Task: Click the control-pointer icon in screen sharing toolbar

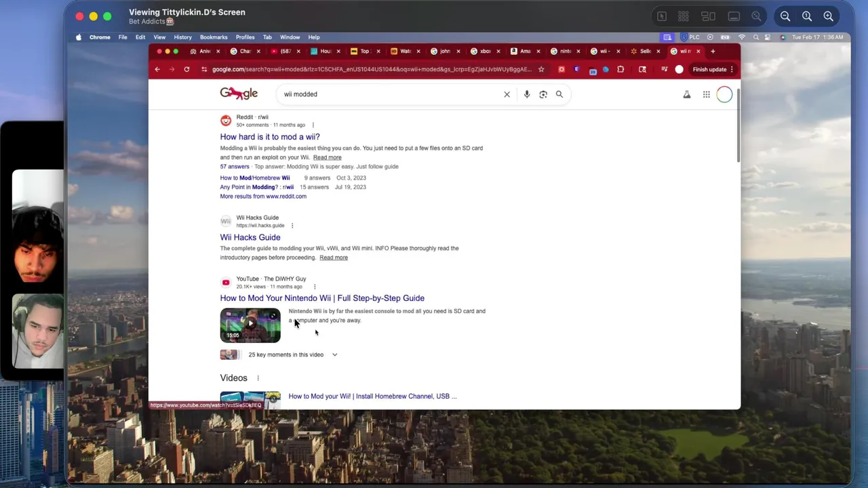Action: click(662, 16)
